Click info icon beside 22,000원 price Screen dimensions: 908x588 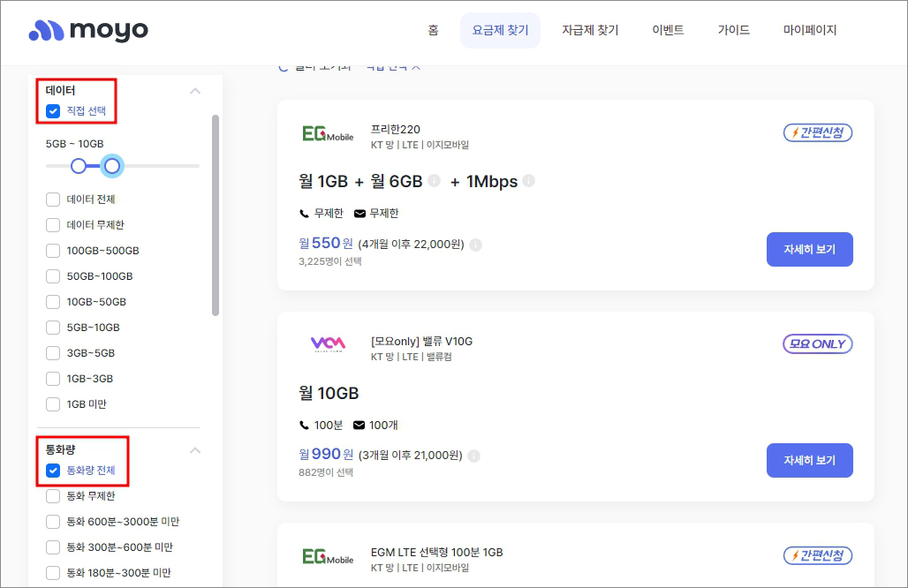[x=475, y=245]
